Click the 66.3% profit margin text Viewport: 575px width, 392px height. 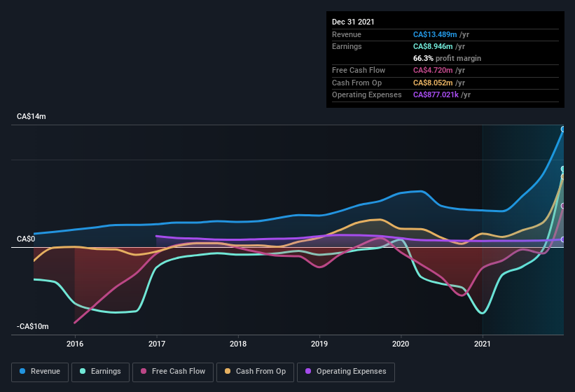pyautogui.click(x=447, y=58)
